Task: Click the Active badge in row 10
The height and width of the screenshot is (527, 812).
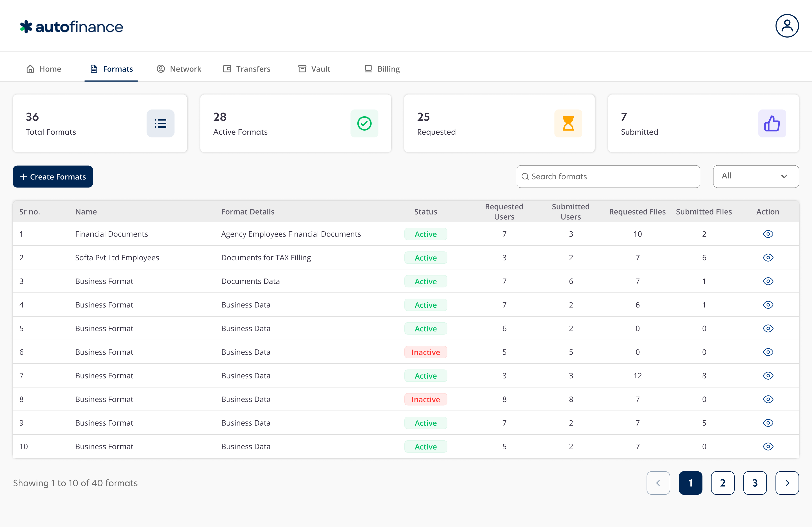Action: 425,447
